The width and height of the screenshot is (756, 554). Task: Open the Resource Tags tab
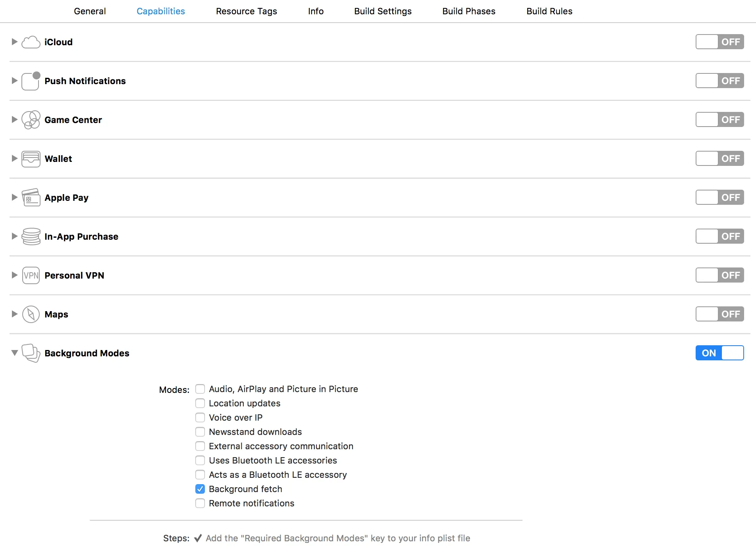coord(247,11)
